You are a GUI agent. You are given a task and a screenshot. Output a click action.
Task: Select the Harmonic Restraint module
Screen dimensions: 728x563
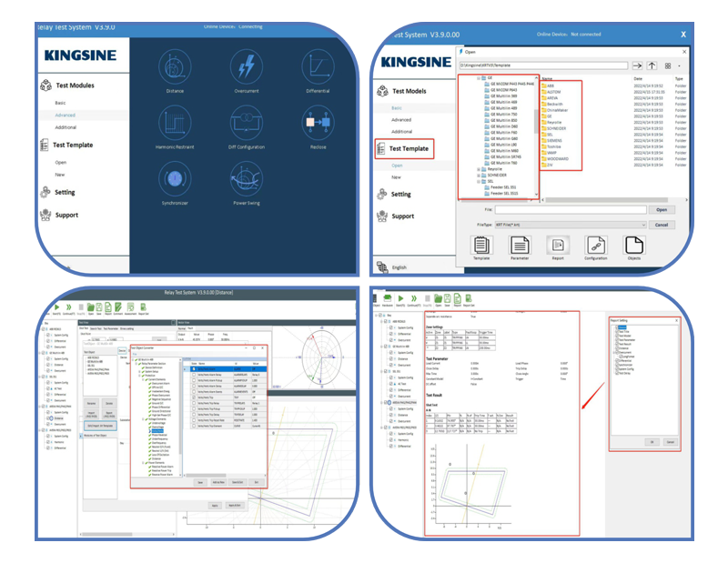[175, 123]
